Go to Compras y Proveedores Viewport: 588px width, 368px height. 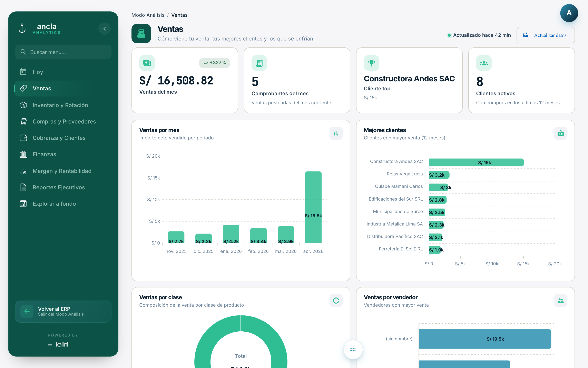(x=63, y=121)
